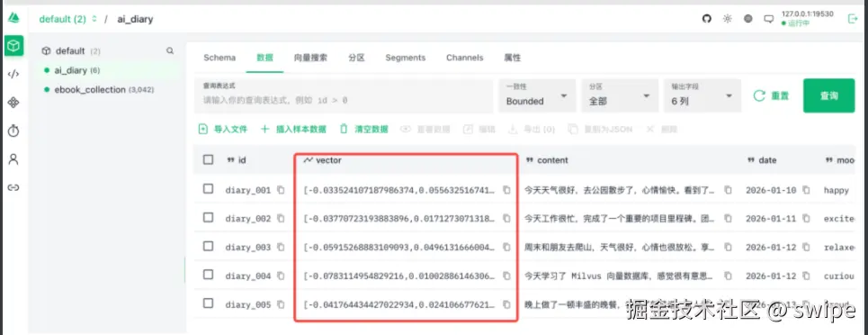The width and height of the screenshot is (868, 335).
Task: Click 导入文件 import file button
Action: (223, 130)
